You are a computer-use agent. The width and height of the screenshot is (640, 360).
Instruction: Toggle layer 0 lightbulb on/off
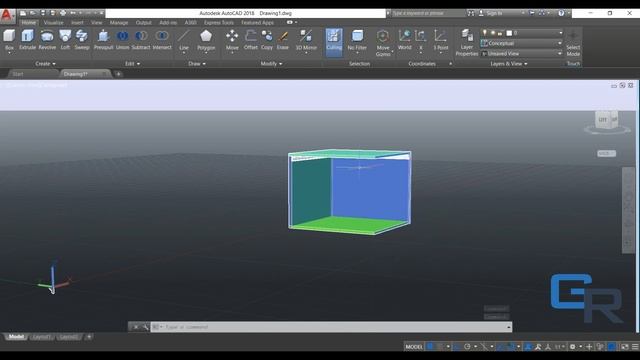click(484, 33)
